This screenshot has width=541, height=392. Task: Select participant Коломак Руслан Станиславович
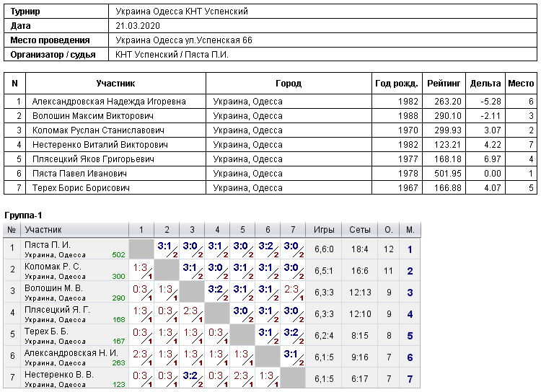(x=98, y=130)
